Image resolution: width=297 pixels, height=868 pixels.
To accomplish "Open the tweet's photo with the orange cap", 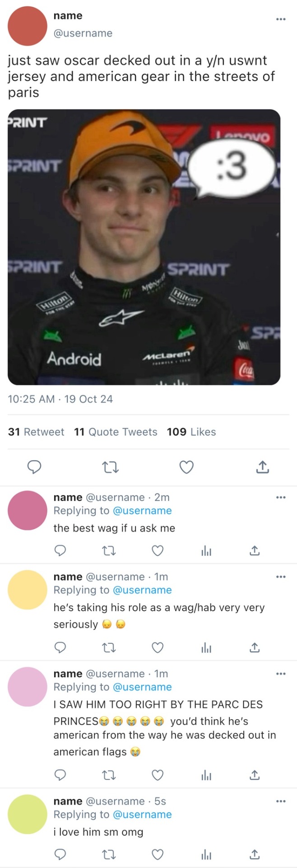I will point(144,247).
